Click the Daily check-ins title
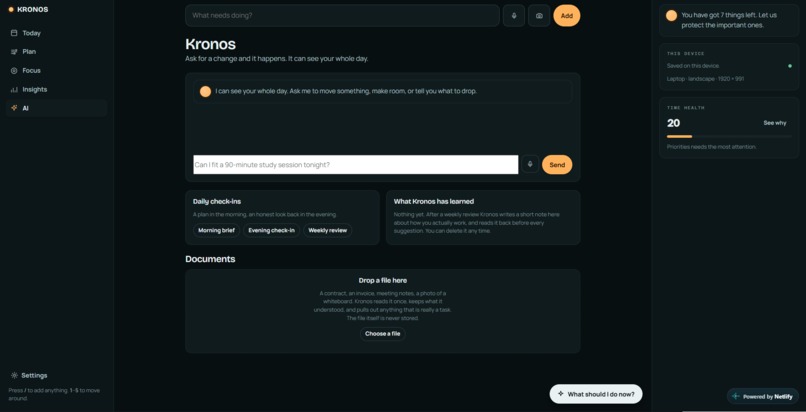The height and width of the screenshot is (412, 806). [216, 201]
